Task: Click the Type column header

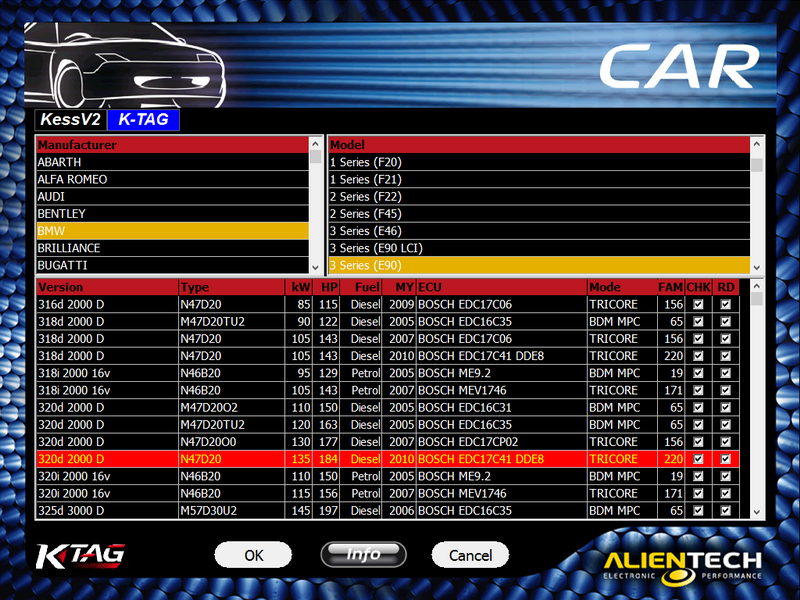Action: tap(231, 287)
